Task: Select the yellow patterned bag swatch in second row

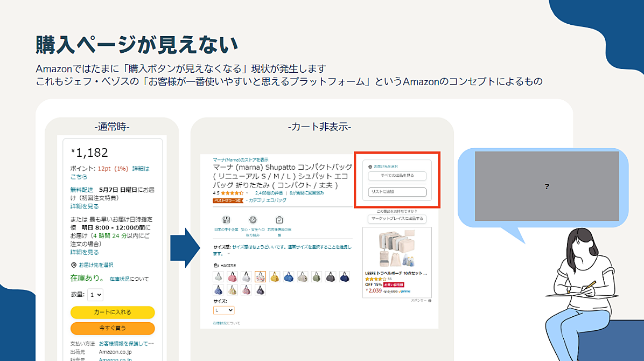Action: point(233,290)
